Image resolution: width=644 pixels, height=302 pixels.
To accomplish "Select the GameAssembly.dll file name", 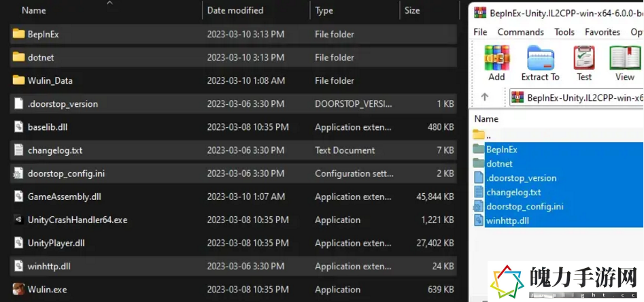I will (65, 197).
